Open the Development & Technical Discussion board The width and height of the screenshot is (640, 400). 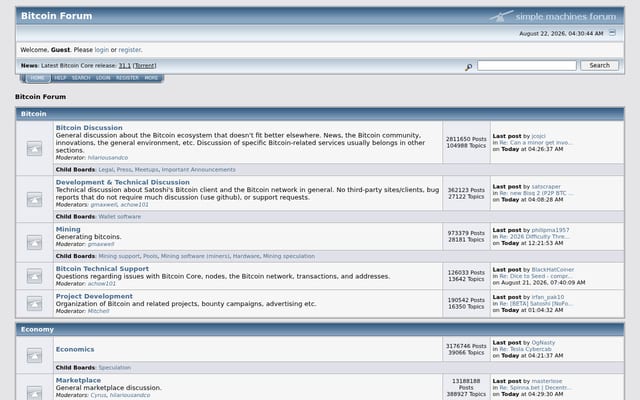click(x=122, y=182)
